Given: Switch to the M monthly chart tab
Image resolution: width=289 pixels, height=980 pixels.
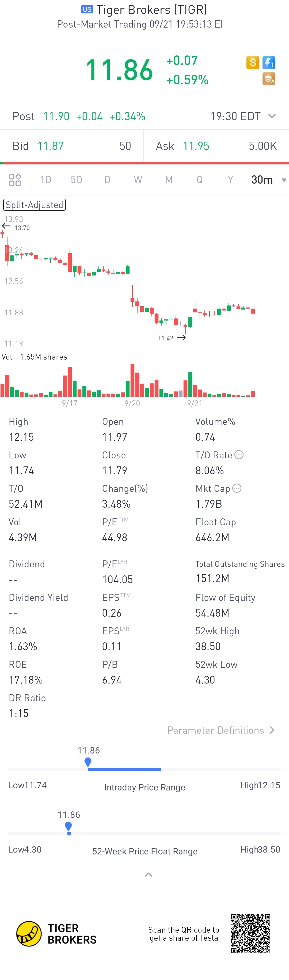Looking at the screenshot, I should pos(169,180).
